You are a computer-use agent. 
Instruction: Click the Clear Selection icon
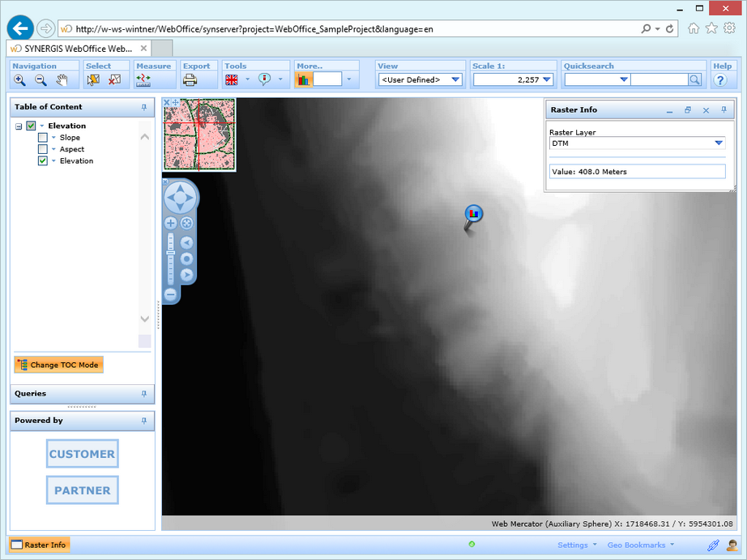pyautogui.click(x=115, y=80)
